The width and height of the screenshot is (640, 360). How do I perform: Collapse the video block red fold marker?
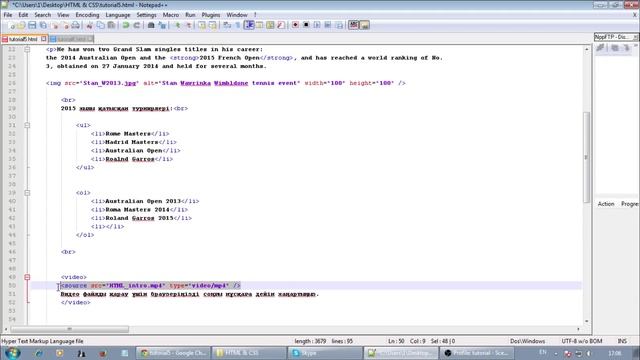click(27, 277)
